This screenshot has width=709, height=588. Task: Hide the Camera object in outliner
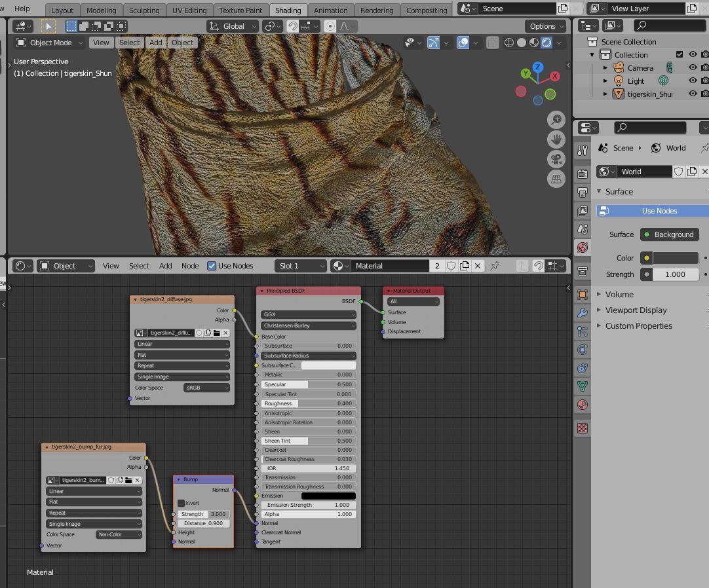[x=692, y=68]
